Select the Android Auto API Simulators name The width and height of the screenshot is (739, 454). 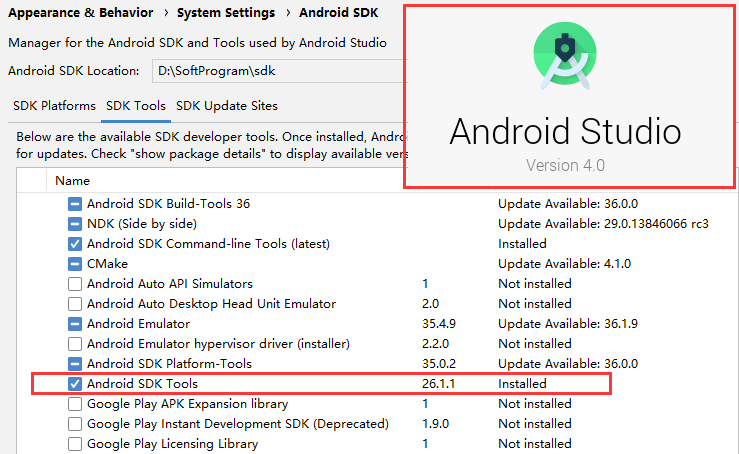(170, 284)
